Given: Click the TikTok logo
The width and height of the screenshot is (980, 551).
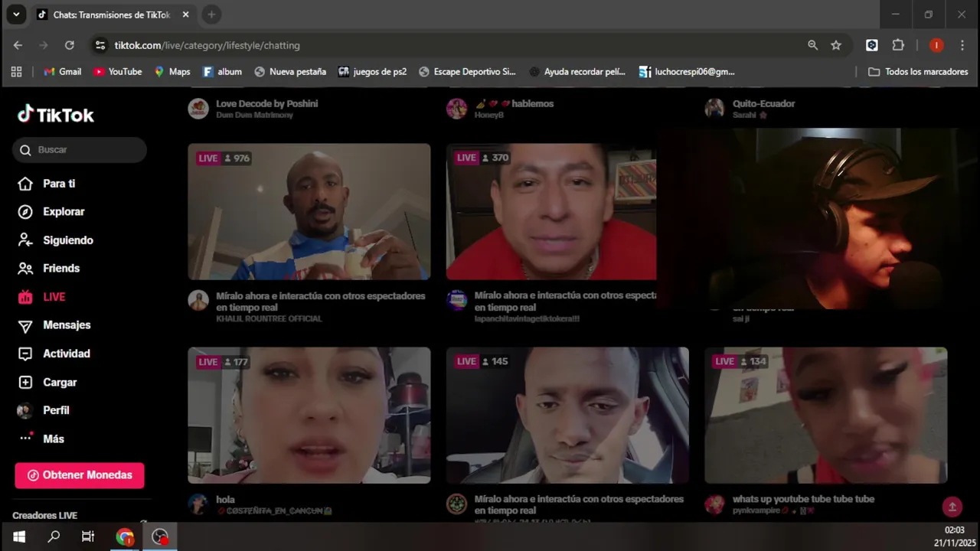Looking at the screenshot, I should click(x=56, y=115).
